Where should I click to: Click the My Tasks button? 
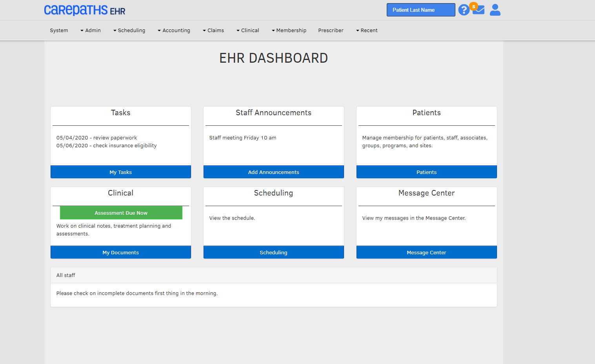120,172
